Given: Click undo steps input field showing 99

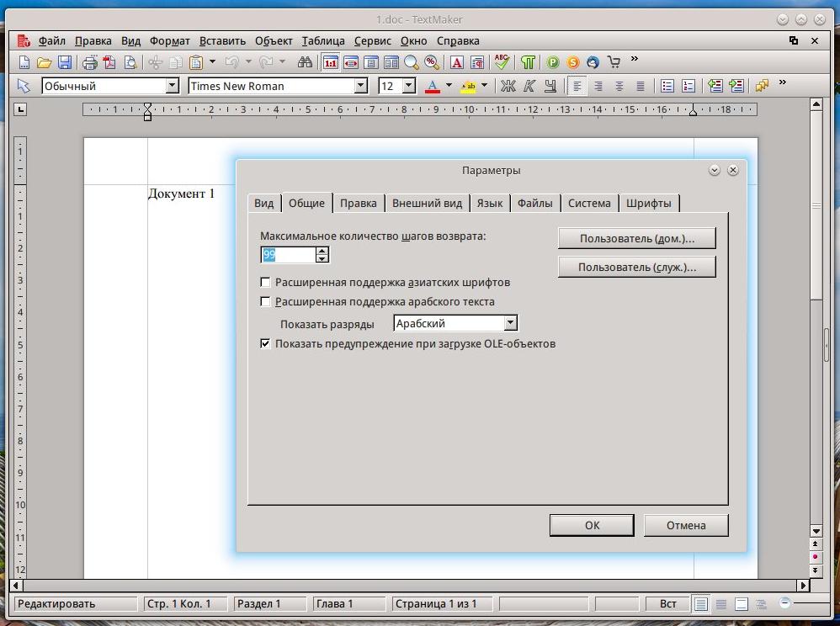Looking at the screenshot, I should (x=288, y=254).
